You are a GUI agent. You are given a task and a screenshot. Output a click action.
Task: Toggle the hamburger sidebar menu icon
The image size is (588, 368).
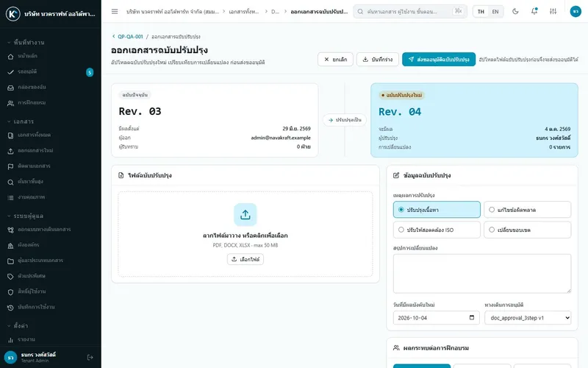pos(115,12)
